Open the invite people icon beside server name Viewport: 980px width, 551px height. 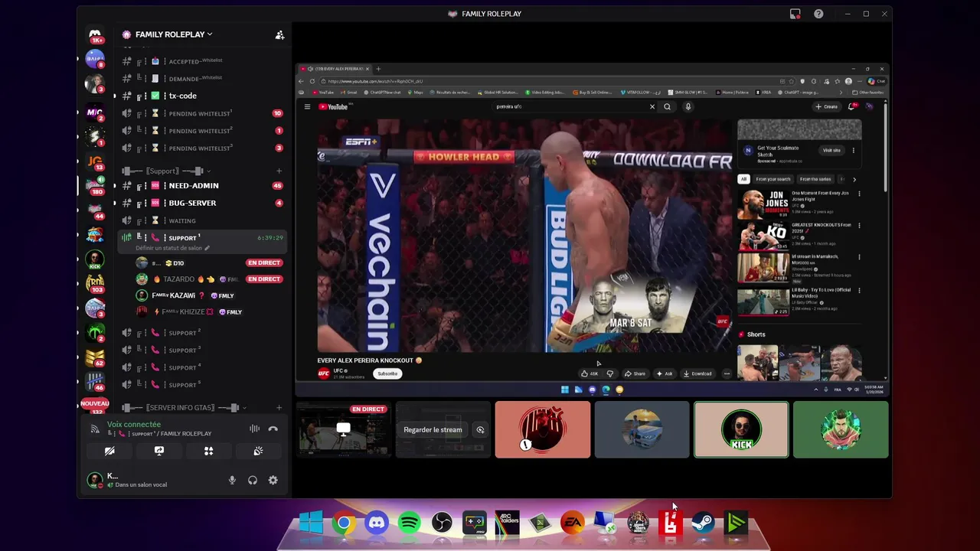[279, 34]
